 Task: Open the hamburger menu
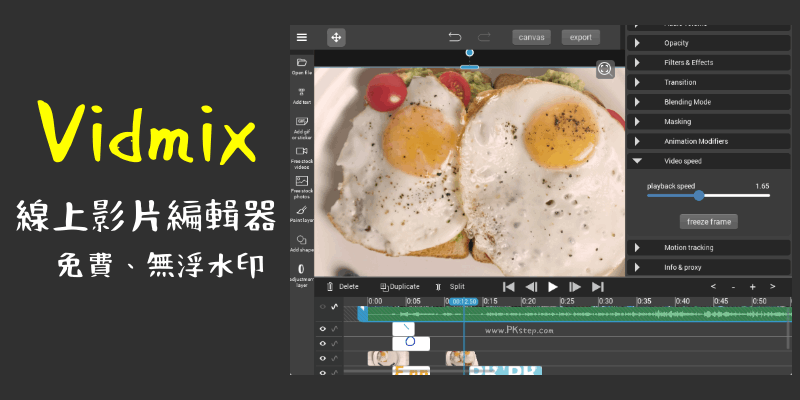302,37
